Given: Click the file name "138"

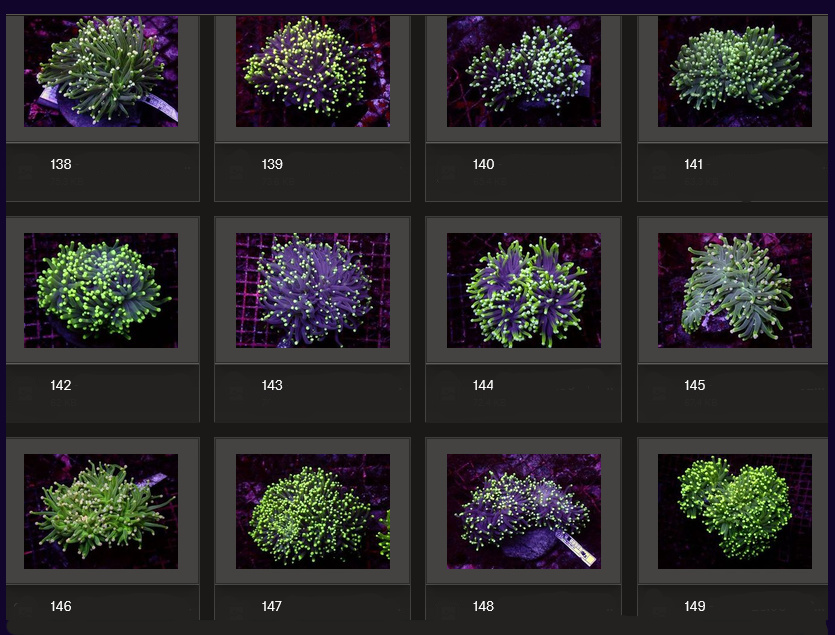Looking at the screenshot, I should [61, 164].
